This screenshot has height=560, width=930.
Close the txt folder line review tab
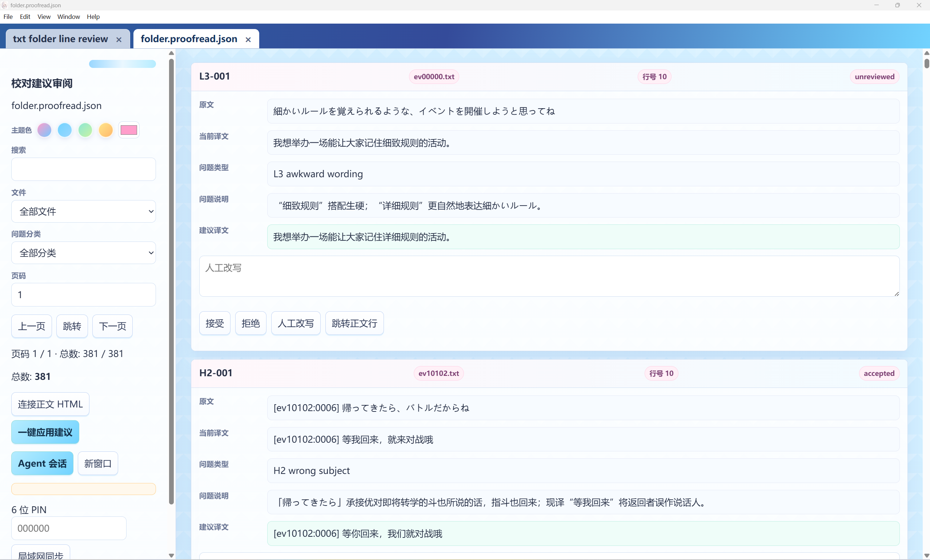[x=119, y=40]
